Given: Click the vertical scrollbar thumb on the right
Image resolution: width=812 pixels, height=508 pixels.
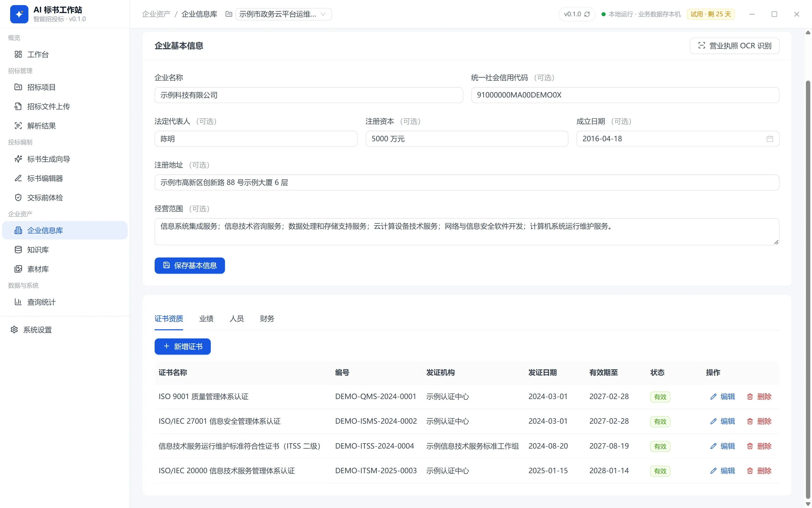Looking at the screenshot, I should (x=808, y=289).
